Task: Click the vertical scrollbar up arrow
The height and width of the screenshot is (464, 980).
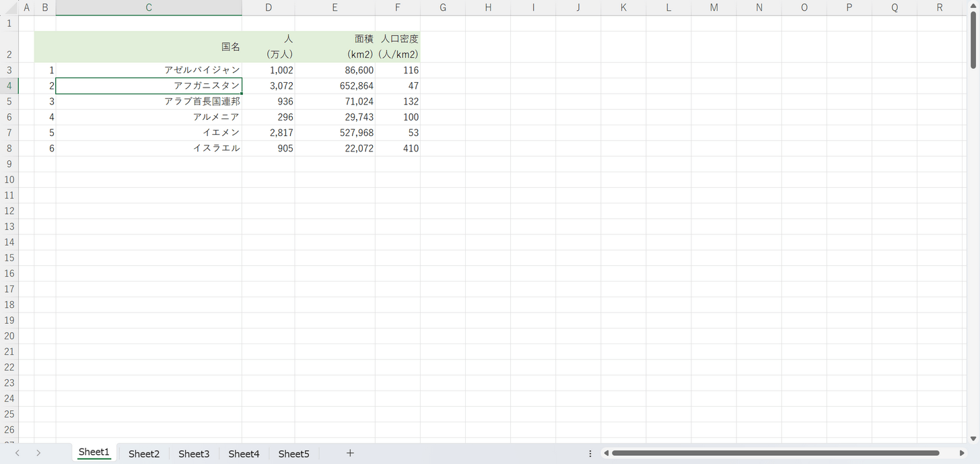Action: click(x=973, y=6)
